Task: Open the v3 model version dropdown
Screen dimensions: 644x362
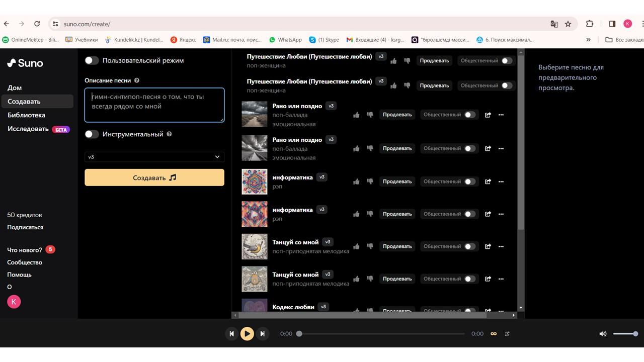Action: [x=154, y=157]
